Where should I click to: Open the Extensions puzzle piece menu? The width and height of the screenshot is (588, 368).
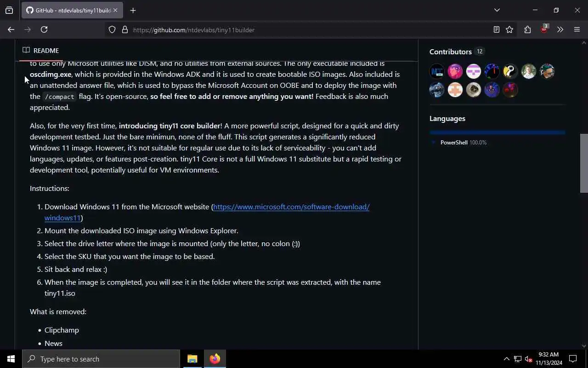pyautogui.click(x=527, y=29)
